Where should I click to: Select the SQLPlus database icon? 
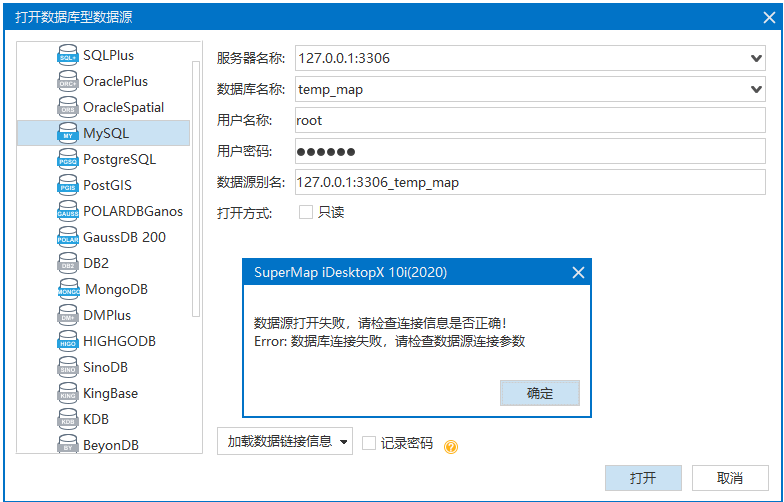click(68, 55)
